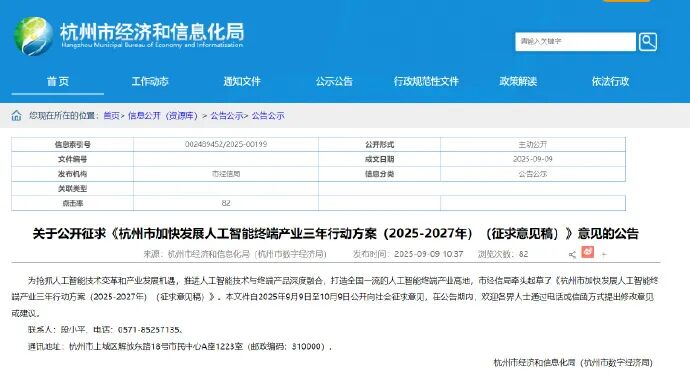Click the Hangzhou bureau globe logo
The height and width of the screenshot is (373, 690).
[x=33, y=36]
